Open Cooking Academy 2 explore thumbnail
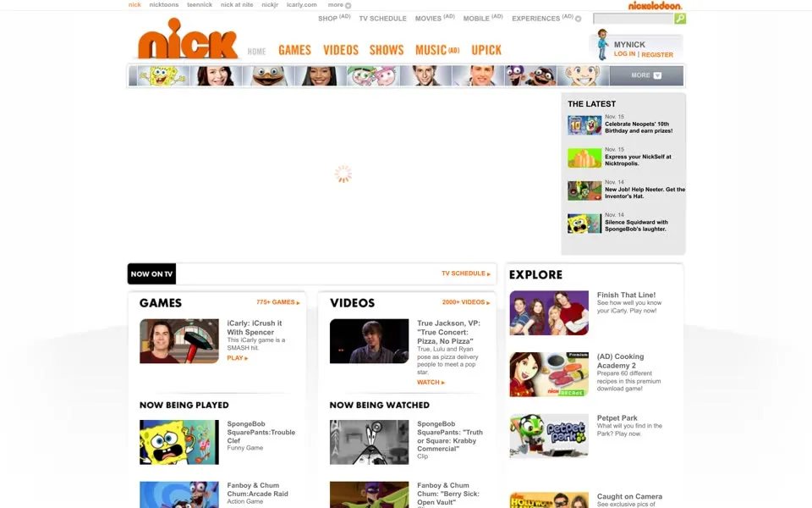812x508 pixels. point(549,375)
